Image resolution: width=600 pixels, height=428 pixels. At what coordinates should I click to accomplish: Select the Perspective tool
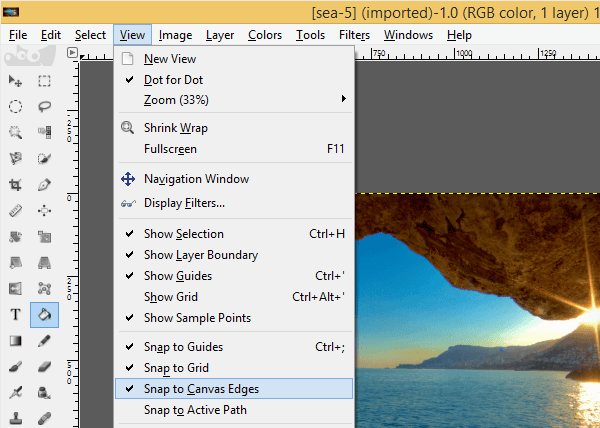coord(44,263)
